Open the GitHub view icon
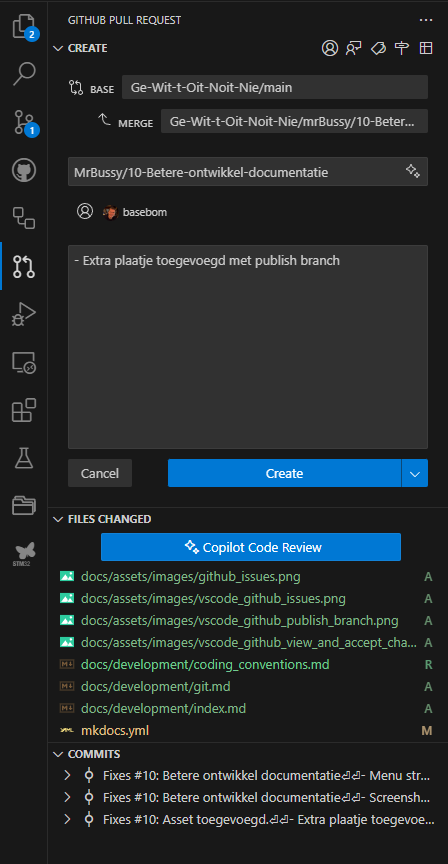This screenshot has width=448, height=864. tap(24, 170)
